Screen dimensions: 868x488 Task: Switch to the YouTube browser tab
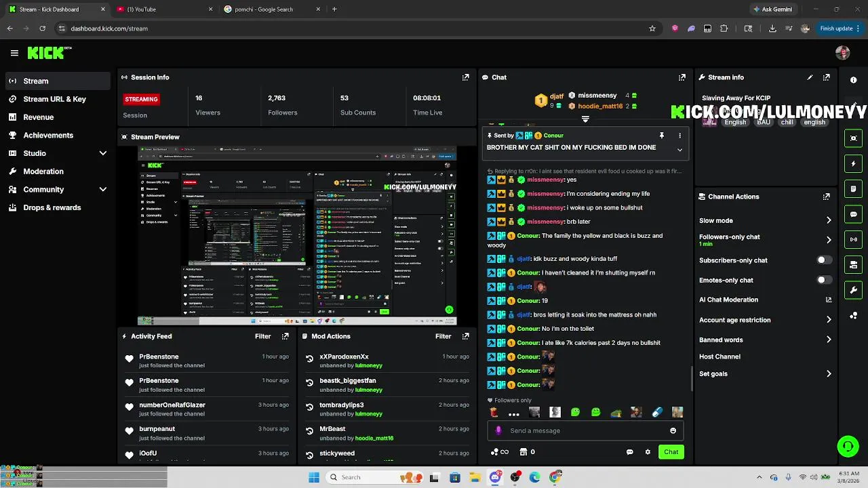click(x=163, y=9)
